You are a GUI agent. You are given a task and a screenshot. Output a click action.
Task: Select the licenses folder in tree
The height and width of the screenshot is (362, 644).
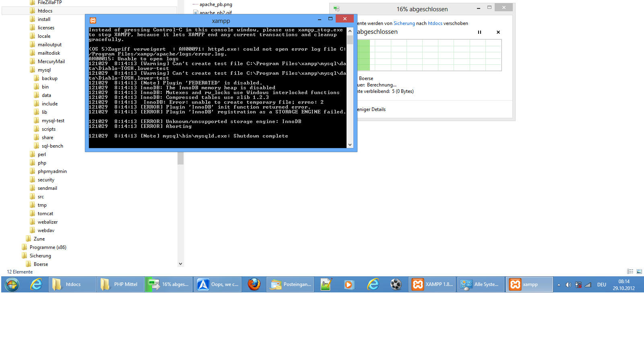coord(46,28)
